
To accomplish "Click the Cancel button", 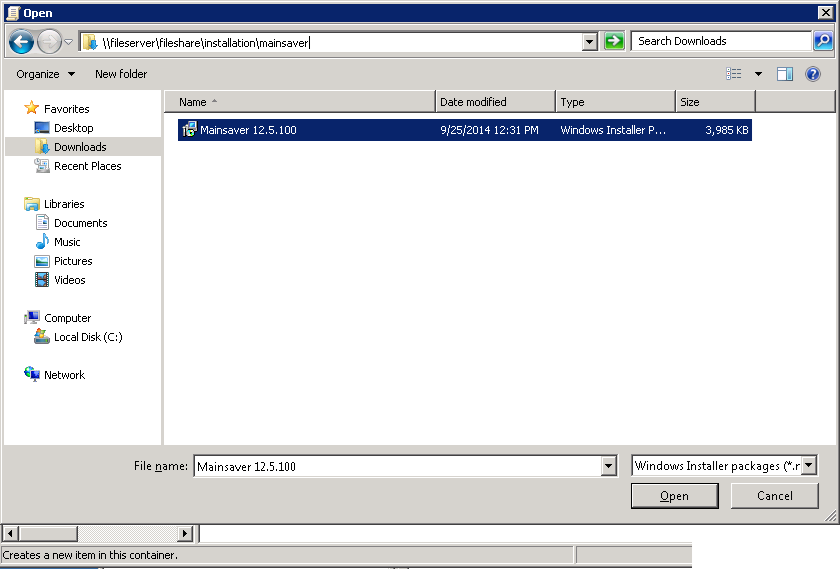I will tap(775, 496).
